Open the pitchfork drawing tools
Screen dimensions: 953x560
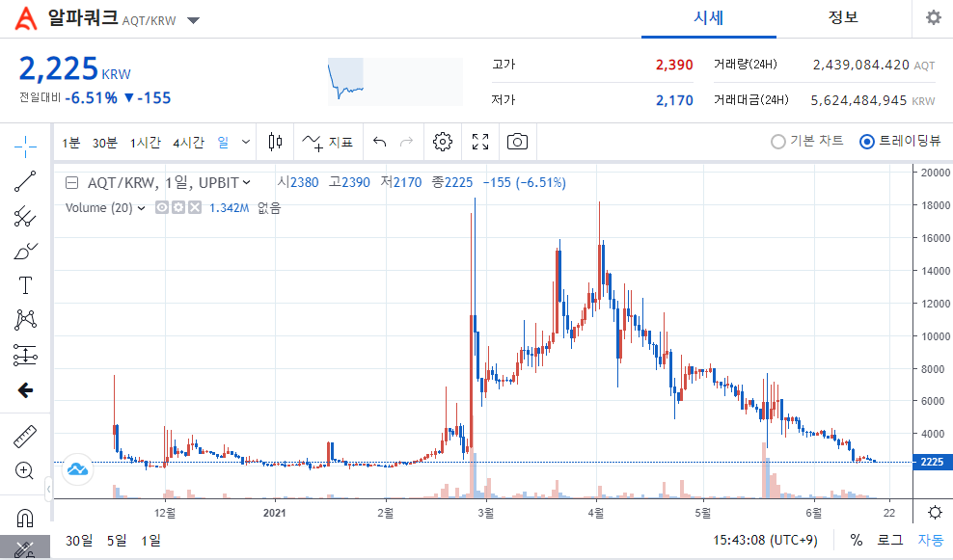click(25, 216)
